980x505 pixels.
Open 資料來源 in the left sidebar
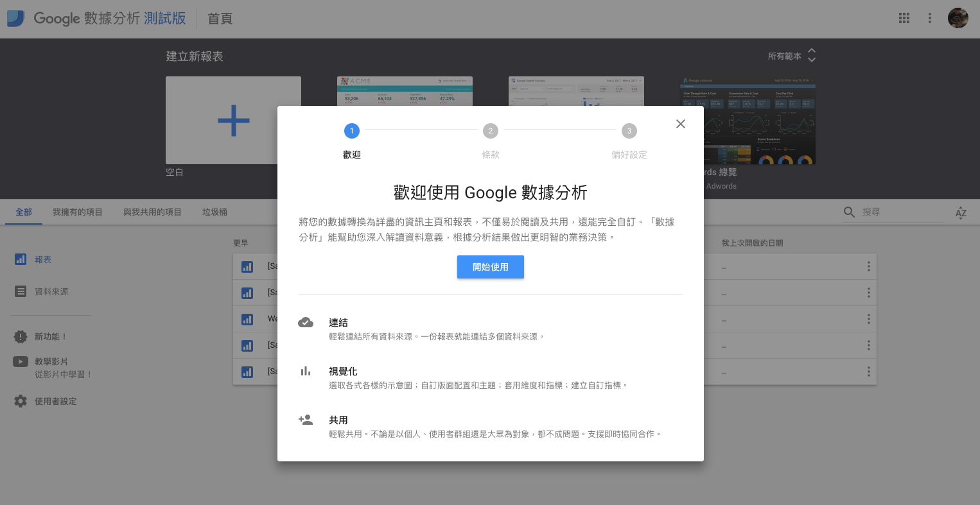pos(51,291)
